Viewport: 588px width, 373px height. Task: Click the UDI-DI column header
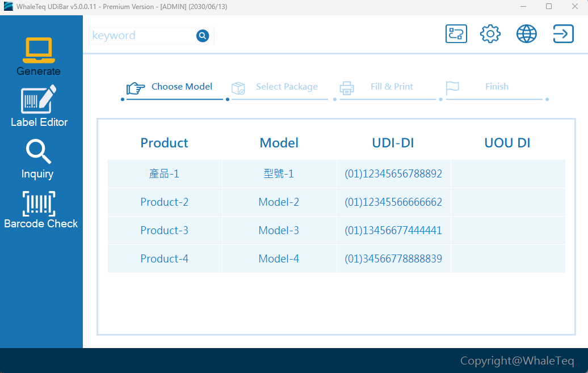[x=393, y=143]
